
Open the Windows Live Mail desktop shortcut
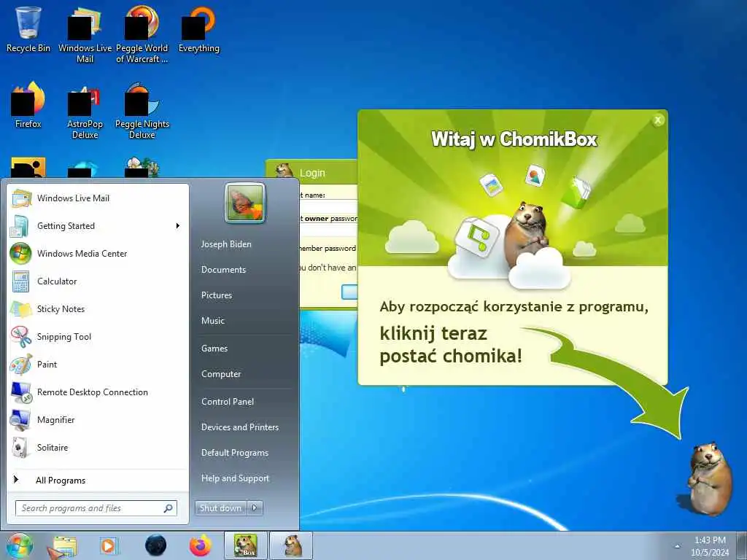pos(85,34)
